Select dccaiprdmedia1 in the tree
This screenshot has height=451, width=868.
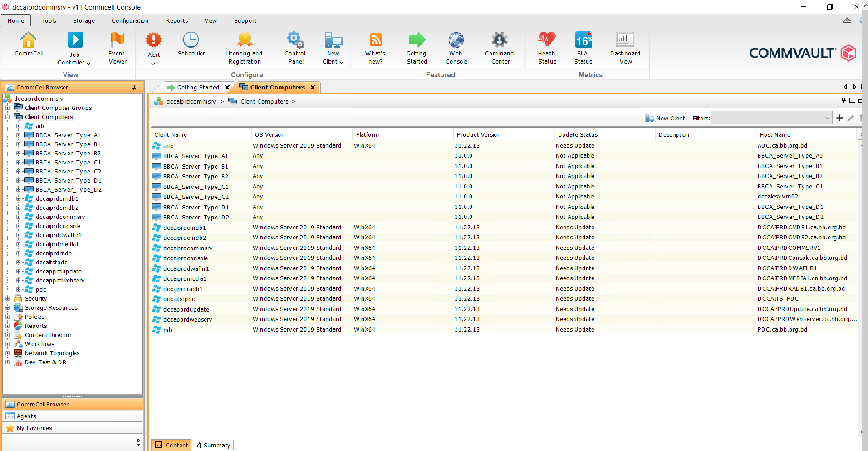[x=57, y=244]
